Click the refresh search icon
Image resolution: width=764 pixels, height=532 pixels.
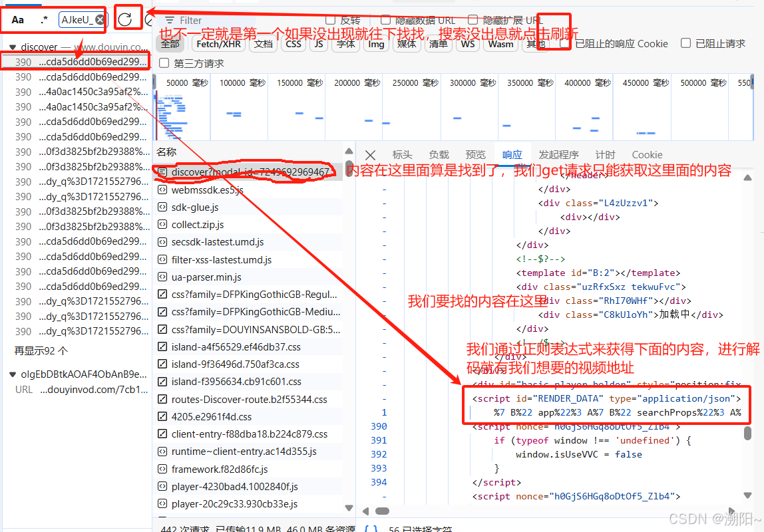tap(125, 19)
